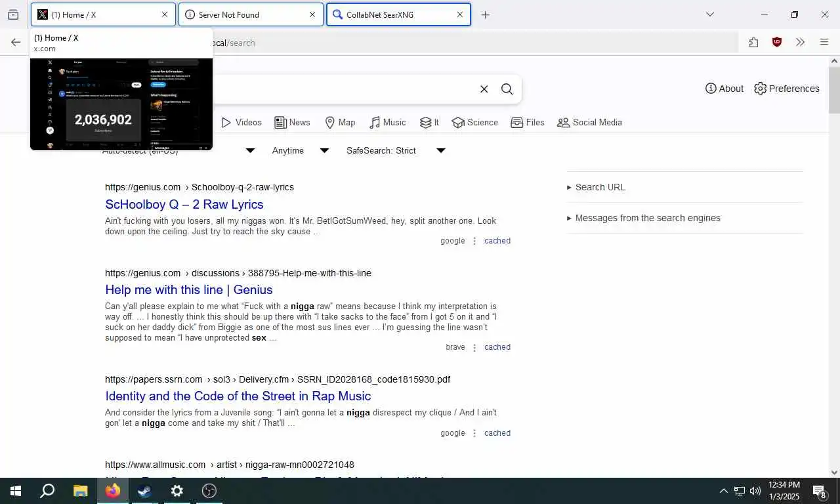Open Steam from the taskbar

(144, 491)
